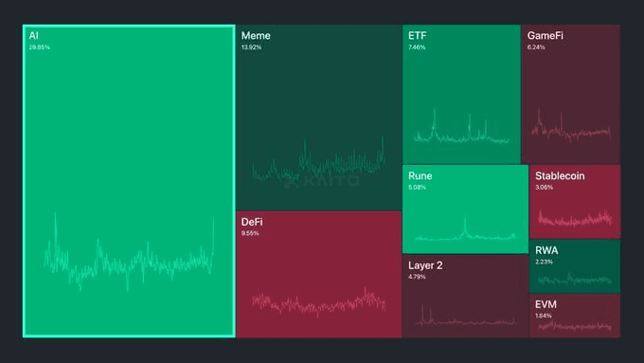Click the DeFi sparkline chart
The image size is (644, 363).
[x=319, y=303]
